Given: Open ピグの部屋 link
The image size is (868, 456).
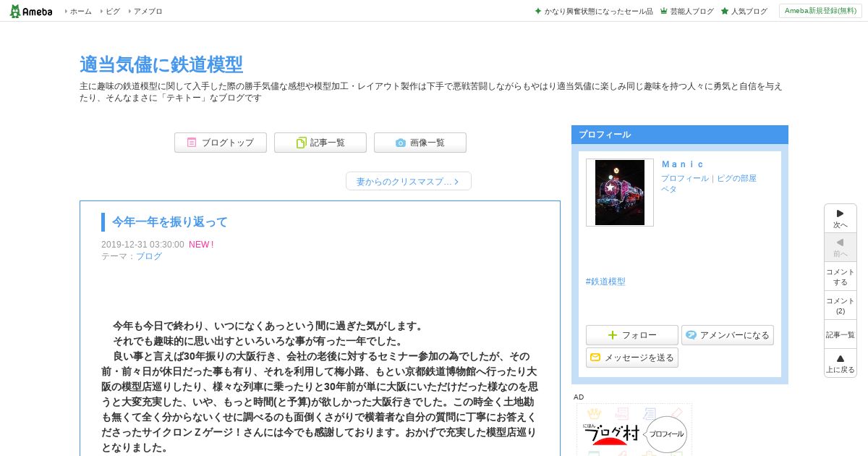Looking at the screenshot, I should point(736,178).
